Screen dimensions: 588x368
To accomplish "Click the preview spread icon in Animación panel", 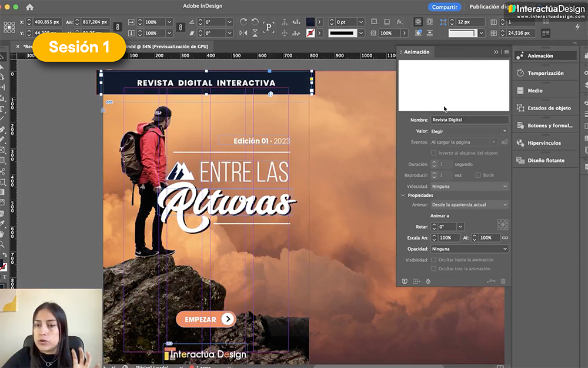I will coord(405,281).
